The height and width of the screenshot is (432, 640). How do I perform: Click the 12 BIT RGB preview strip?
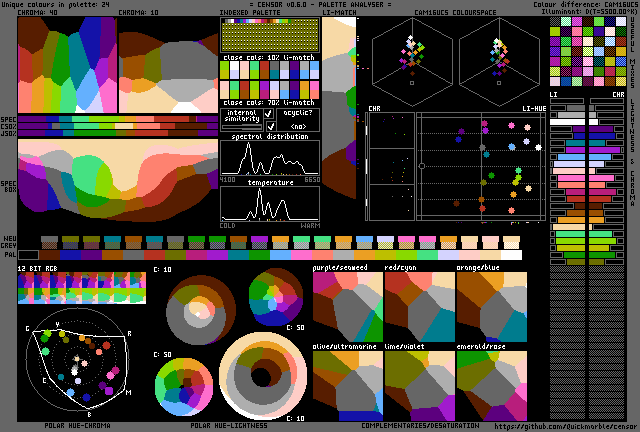click(82, 289)
